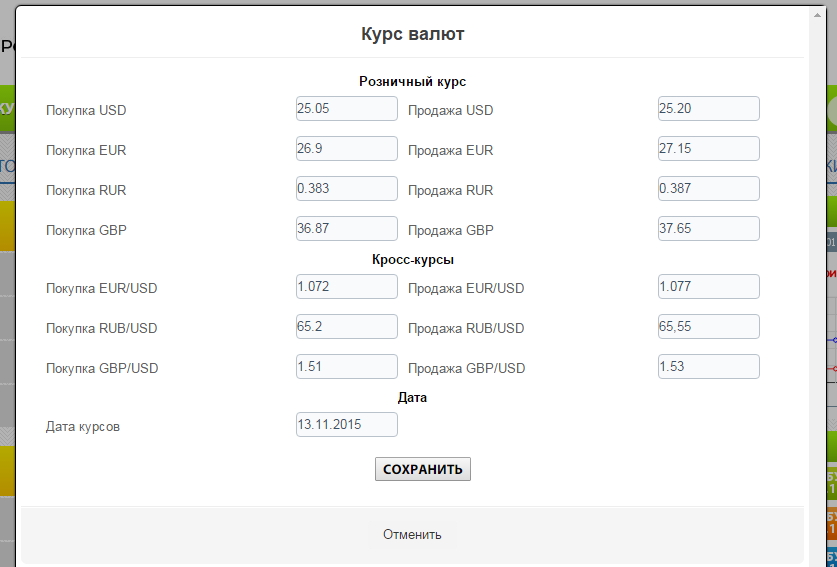Click the Покупка GBP/USD input field
Screen dimensions: 837x567
(x=346, y=367)
